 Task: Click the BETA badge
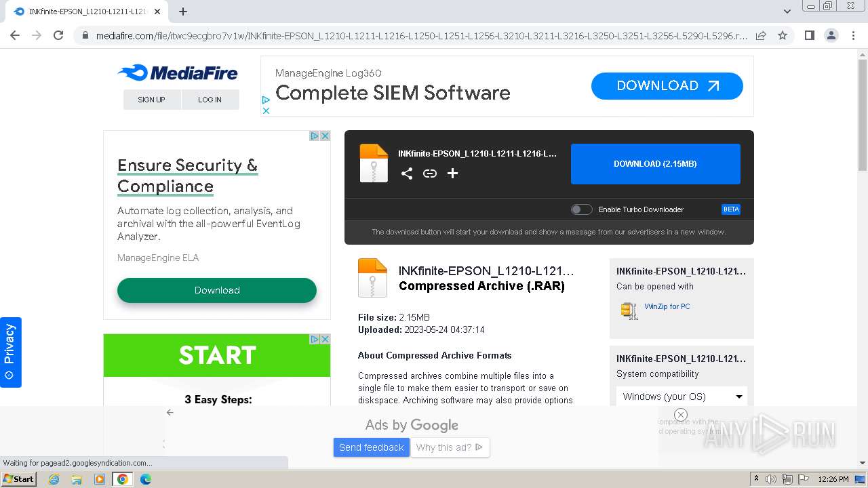click(x=731, y=209)
